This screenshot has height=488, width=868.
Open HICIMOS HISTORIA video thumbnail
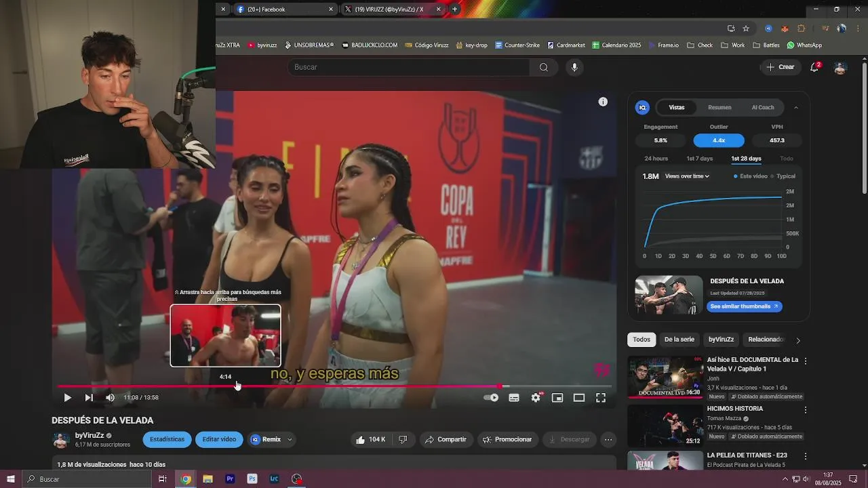point(665,426)
